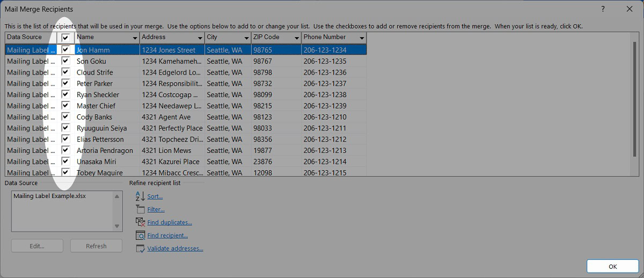The height and width of the screenshot is (278, 644).
Task: Click the Validate addresses... link
Action: pyautogui.click(x=175, y=248)
